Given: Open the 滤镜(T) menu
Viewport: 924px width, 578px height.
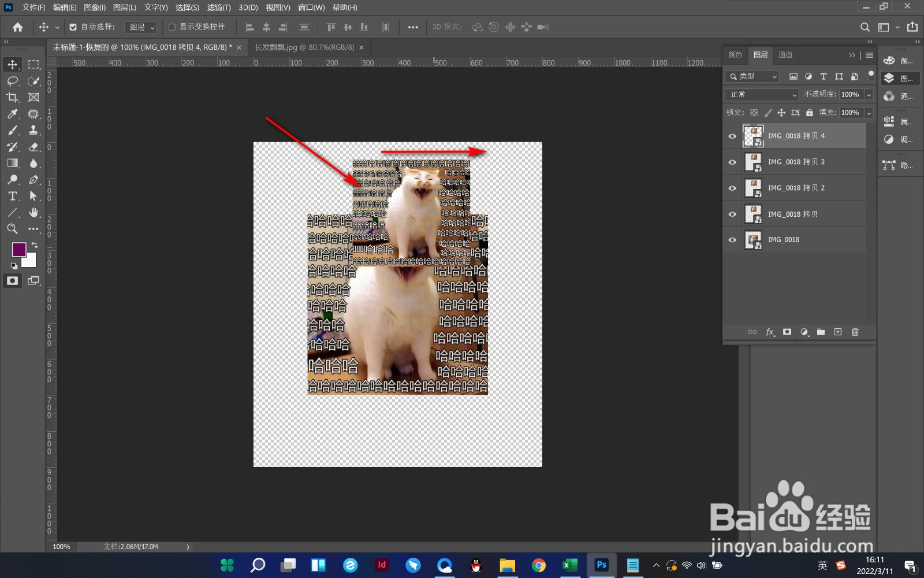Looking at the screenshot, I should click(x=219, y=8).
